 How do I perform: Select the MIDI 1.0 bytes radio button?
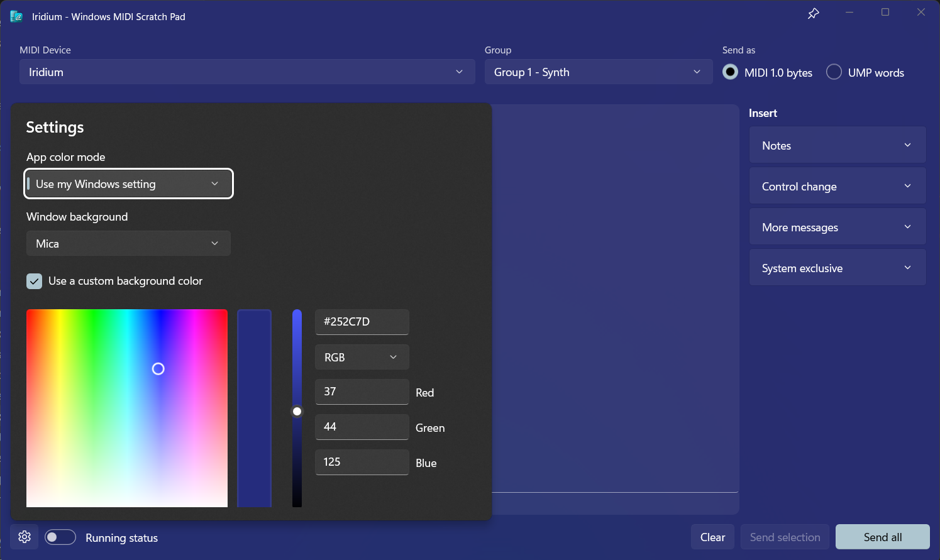click(x=730, y=72)
